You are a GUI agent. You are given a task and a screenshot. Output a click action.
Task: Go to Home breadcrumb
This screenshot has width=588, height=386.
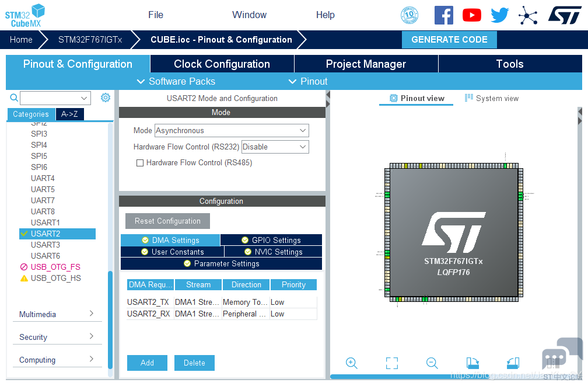[21, 40]
